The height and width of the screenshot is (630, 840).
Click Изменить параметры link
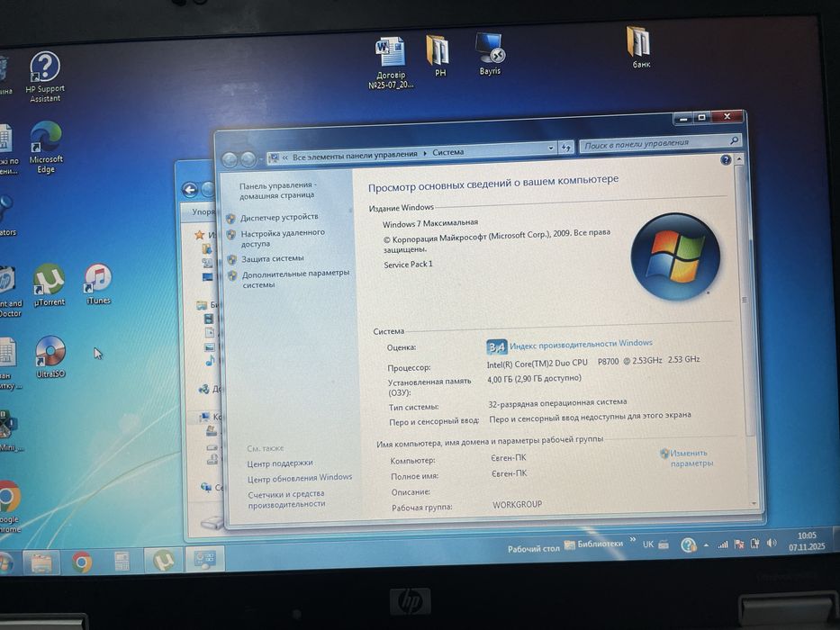pyautogui.click(x=691, y=458)
